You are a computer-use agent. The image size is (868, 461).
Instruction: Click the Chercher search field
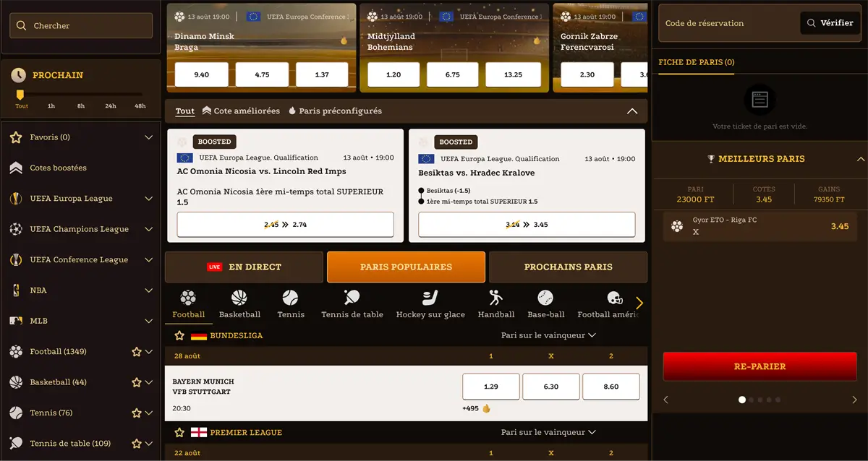(81, 26)
